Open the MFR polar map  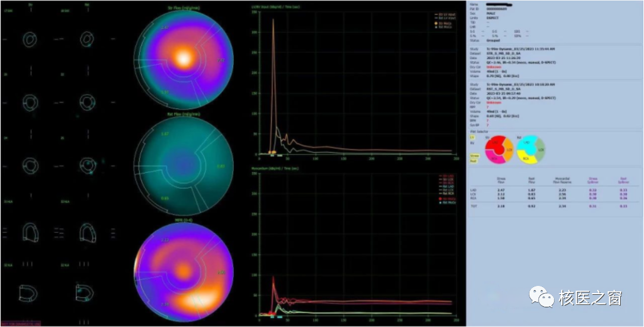(x=184, y=272)
